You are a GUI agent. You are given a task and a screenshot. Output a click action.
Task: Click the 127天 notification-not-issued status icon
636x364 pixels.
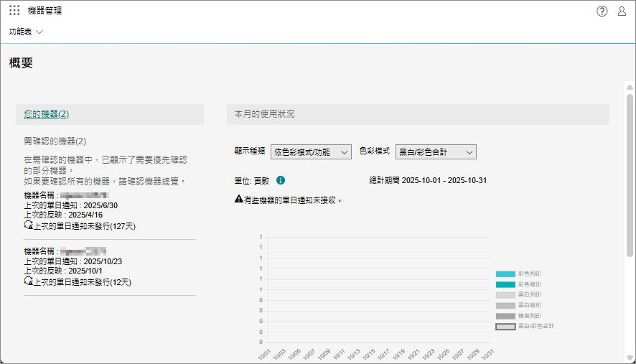click(x=29, y=225)
